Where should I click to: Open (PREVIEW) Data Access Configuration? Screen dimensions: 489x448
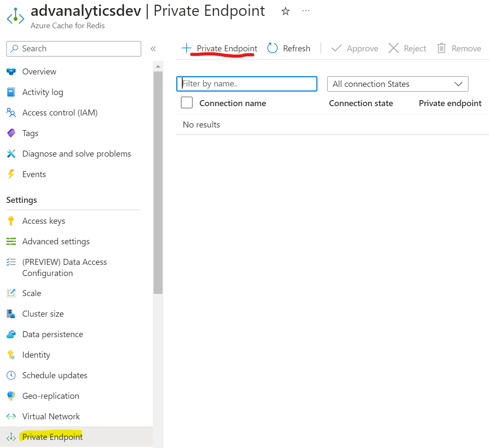point(65,267)
